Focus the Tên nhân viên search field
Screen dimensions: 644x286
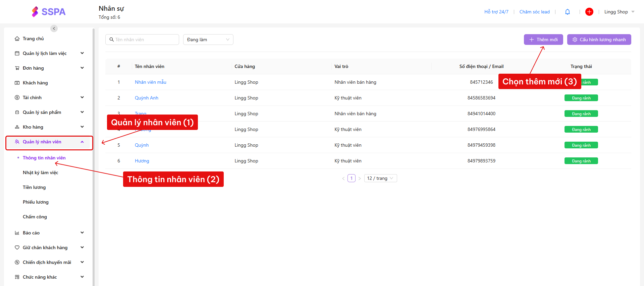142,40
